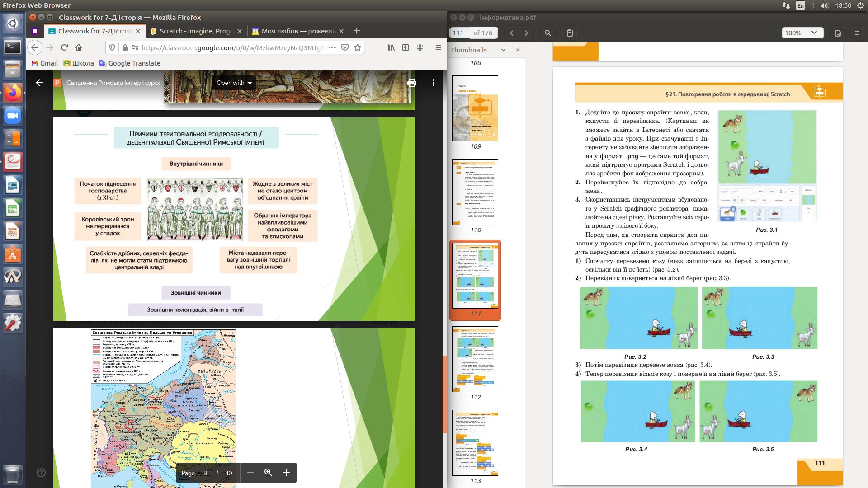The width and height of the screenshot is (868, 488).
Task: Switch to the Моя любов — рожевий tab
Action: point(297,31)
